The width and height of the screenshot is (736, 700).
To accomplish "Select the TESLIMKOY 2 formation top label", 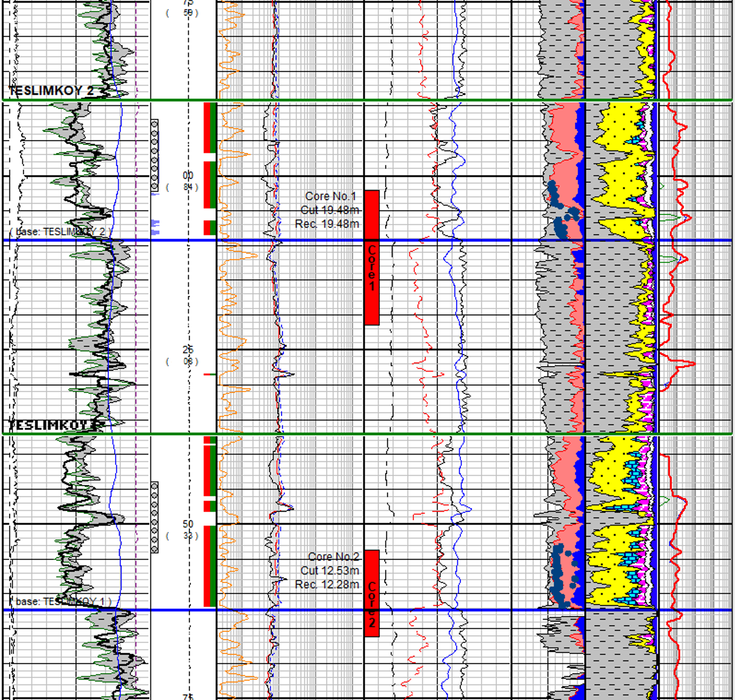I will [x=51, y=90].
